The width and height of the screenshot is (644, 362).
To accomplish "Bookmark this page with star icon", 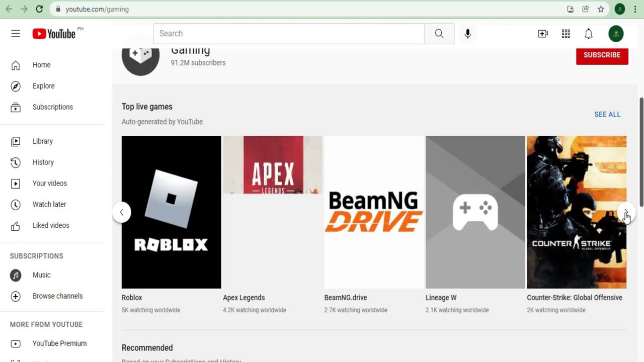I will (601, 9).
